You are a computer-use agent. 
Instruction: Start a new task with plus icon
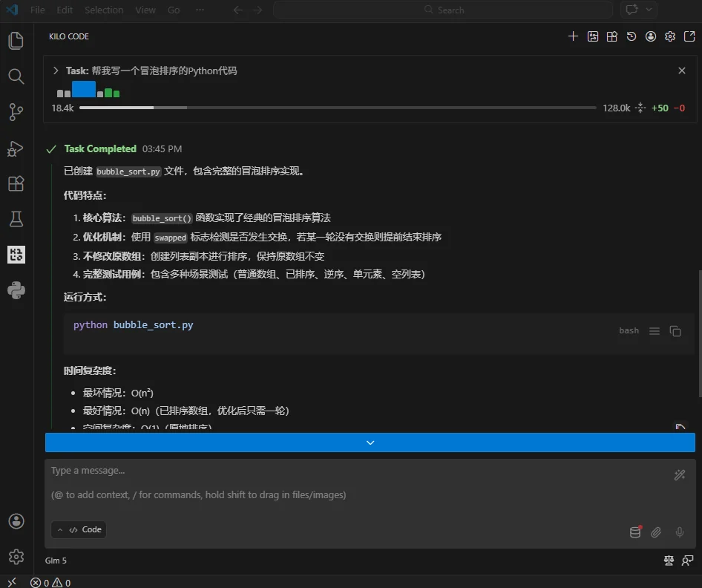coord(573,36)
